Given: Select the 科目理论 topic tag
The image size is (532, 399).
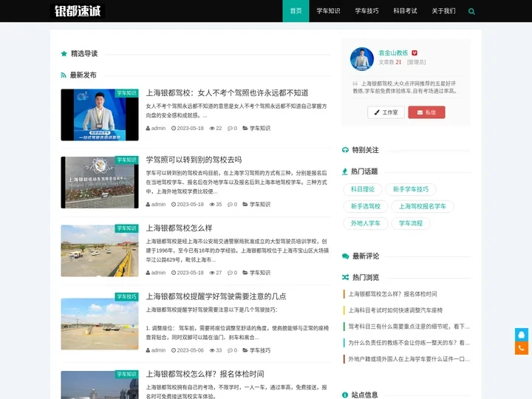Looking at the screenshot, I should point(362,189).
